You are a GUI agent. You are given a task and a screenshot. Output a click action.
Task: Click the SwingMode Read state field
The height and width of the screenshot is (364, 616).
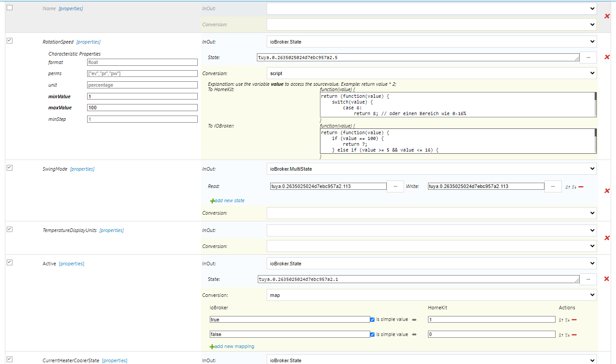tap(328, 186)
